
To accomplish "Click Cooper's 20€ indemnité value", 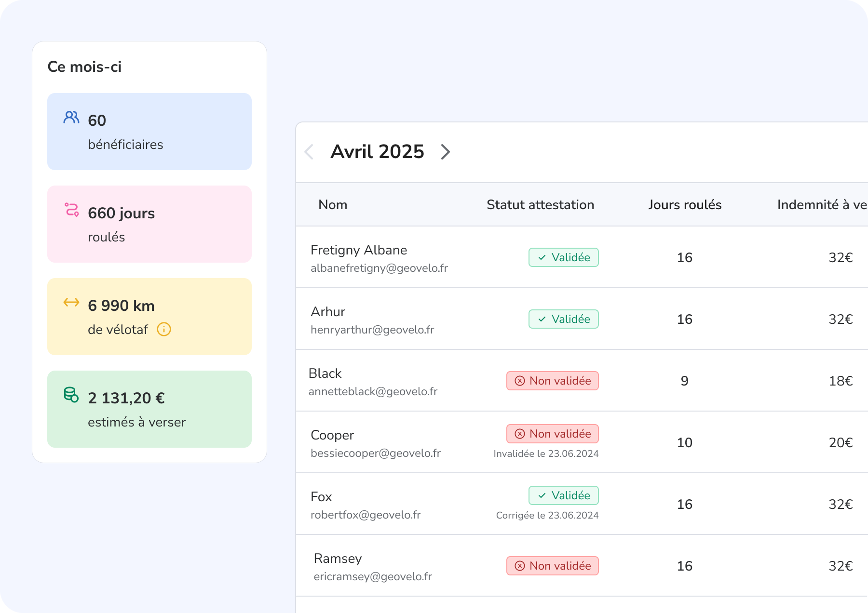I will click(841, 442).
